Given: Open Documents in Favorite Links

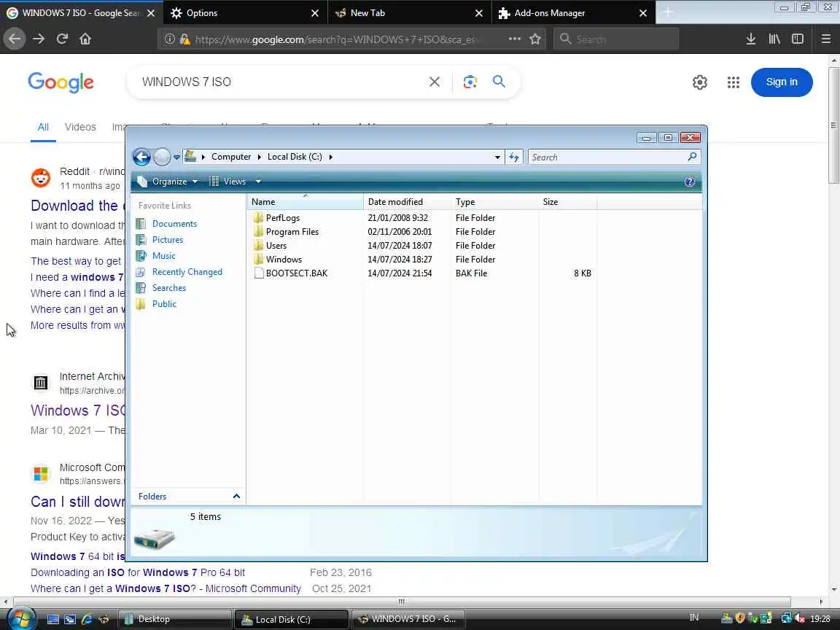Looking at the screenshot, I should (174, 224).
